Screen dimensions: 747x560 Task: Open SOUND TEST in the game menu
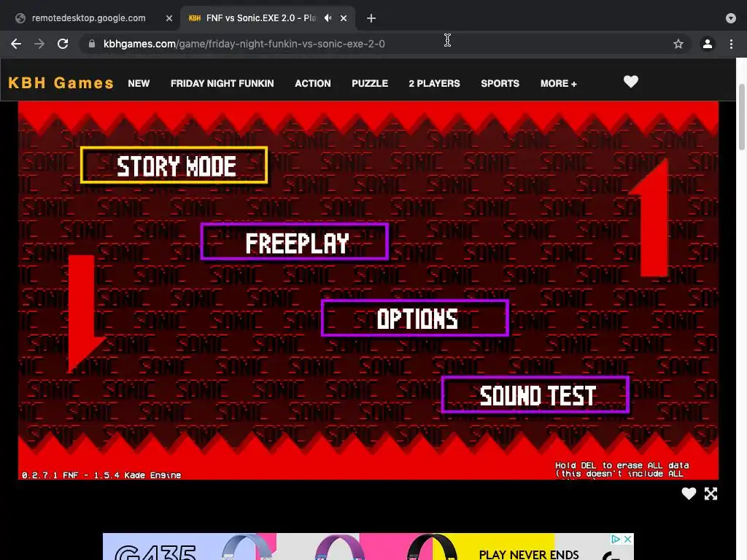pos(535,394)
